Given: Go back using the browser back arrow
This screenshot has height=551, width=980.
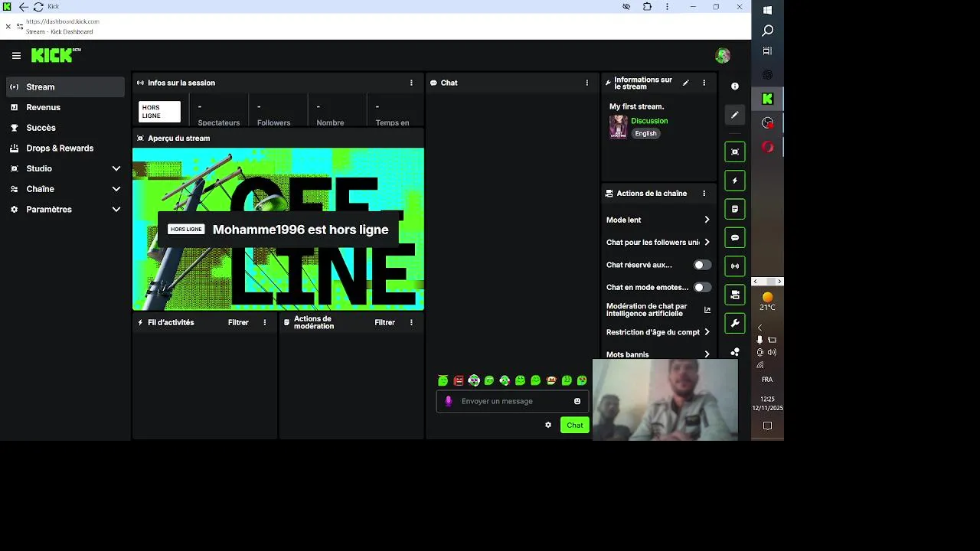Looking at the screenshot, I should point(23,7).
